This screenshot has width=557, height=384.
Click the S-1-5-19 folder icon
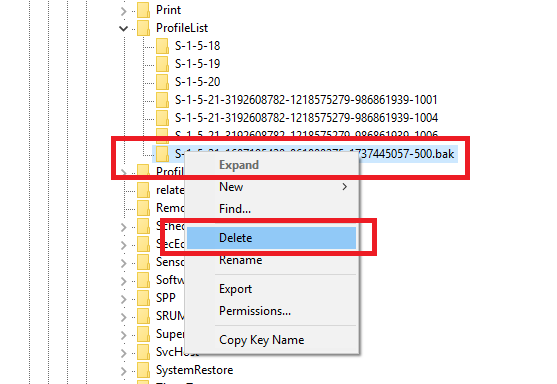[162, 64]
